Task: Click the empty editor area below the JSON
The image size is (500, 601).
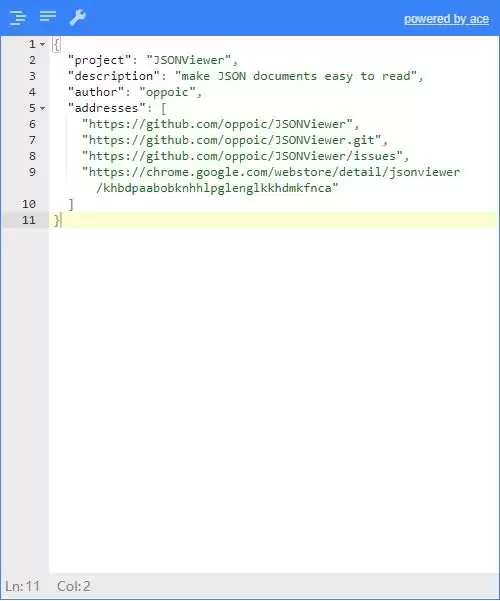Action: tap(274, 399)
